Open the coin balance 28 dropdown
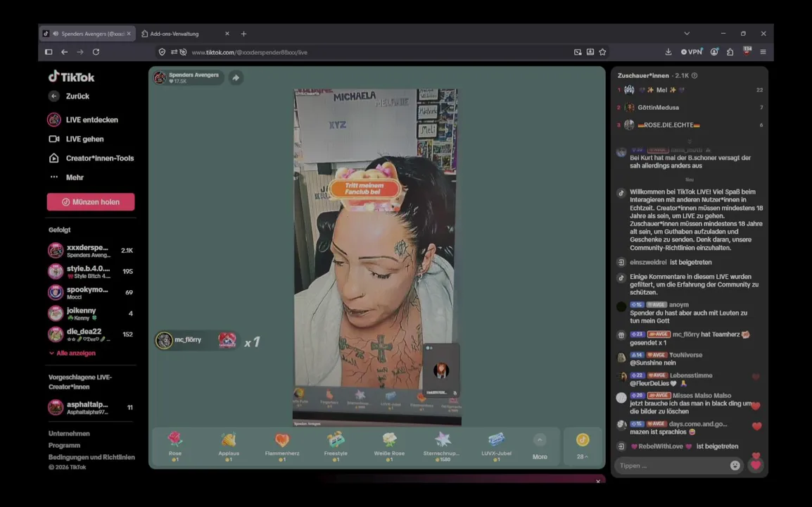Viewport: 812px width, 507px height. point(583,447)
